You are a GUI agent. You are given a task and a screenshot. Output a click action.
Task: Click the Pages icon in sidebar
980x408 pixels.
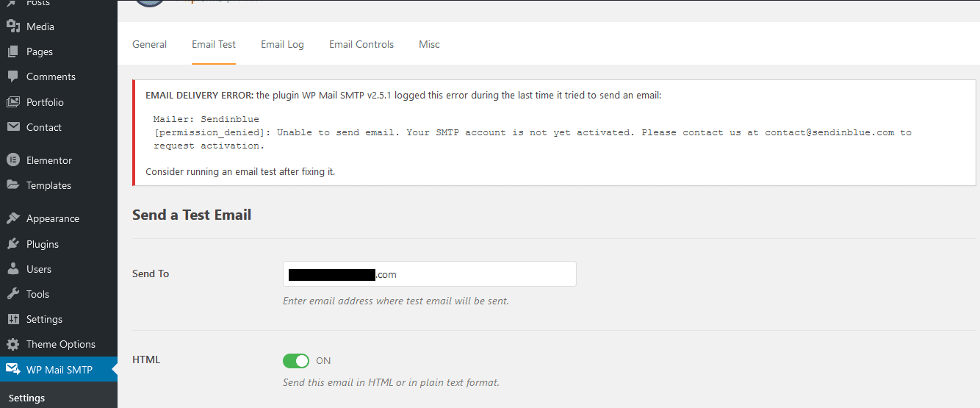pyautogui.click(x=13, y=51)
